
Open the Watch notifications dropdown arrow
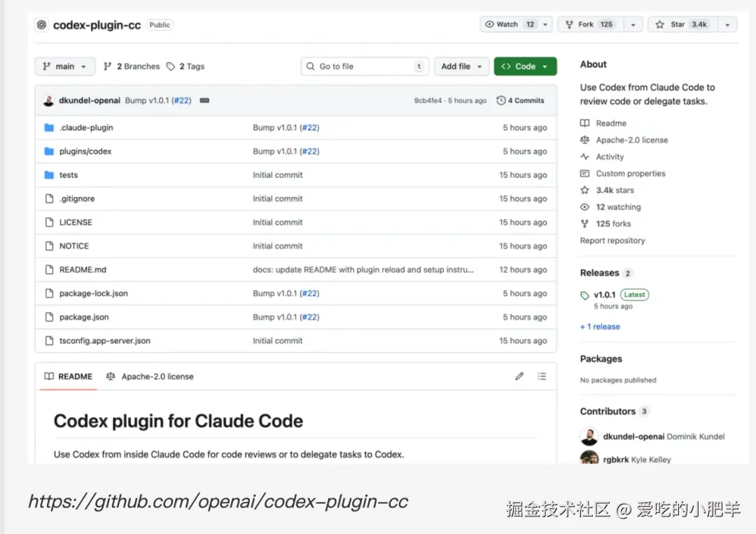[545, 24]
